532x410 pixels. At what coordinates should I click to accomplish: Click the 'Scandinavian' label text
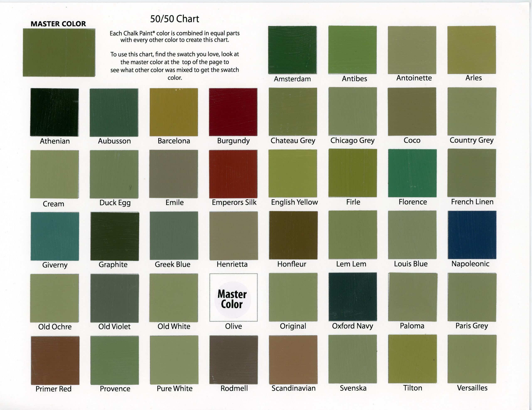point(293,388)
